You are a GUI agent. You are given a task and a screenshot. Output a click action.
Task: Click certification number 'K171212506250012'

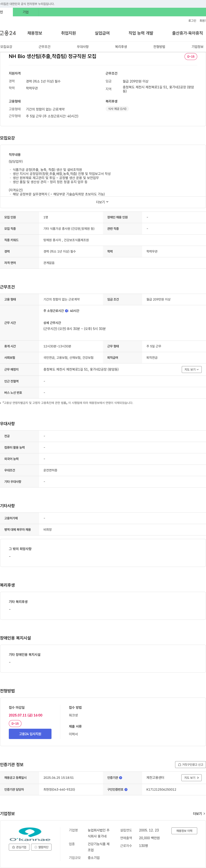161,790
